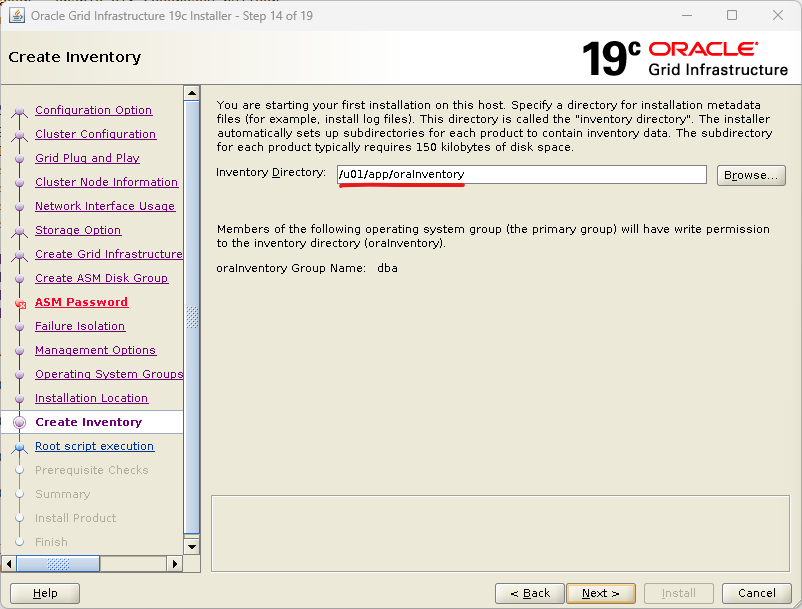Screen dimensions: 802x609
Task: Go to Installation Location step
Action: click(x=92, y=398)
